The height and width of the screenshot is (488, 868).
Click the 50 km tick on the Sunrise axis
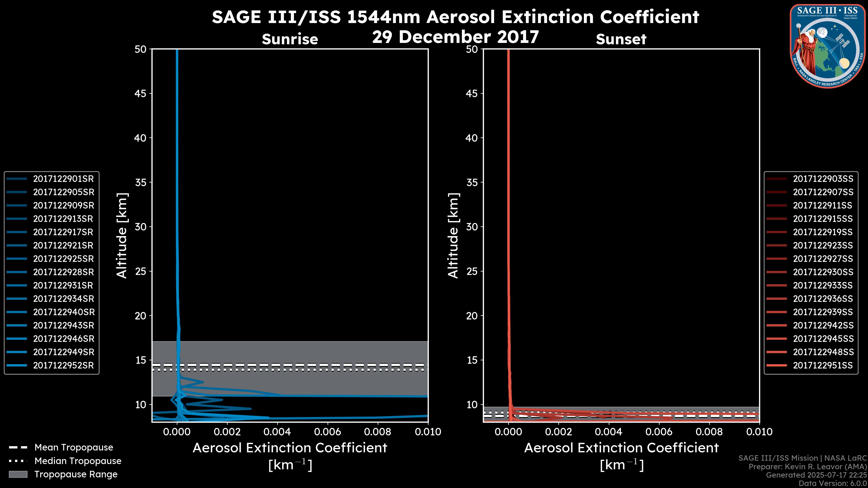coord(141,49)
